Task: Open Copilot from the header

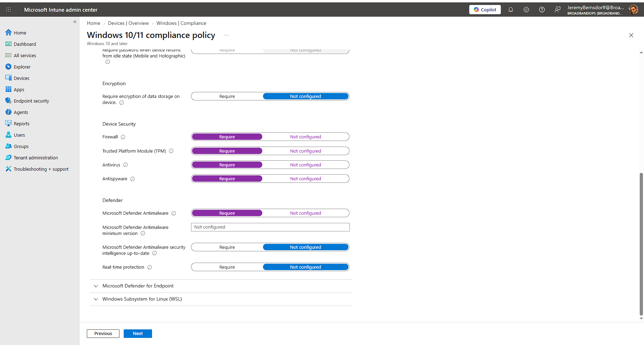Action: tap(485, 10)
